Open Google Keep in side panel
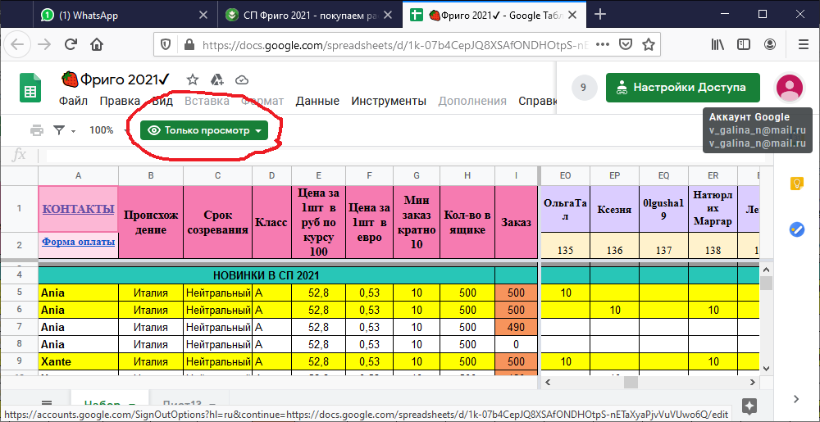 pyautogui.click(x=797, y=183)
